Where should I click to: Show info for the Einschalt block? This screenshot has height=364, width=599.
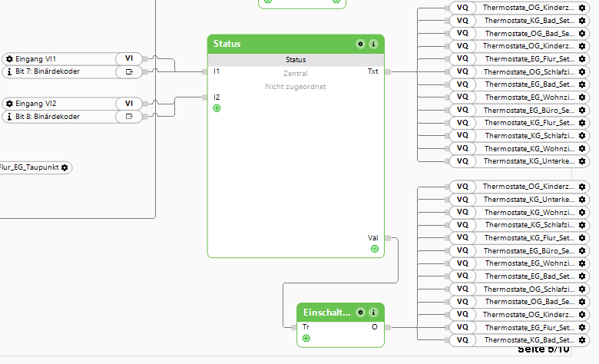373,313
